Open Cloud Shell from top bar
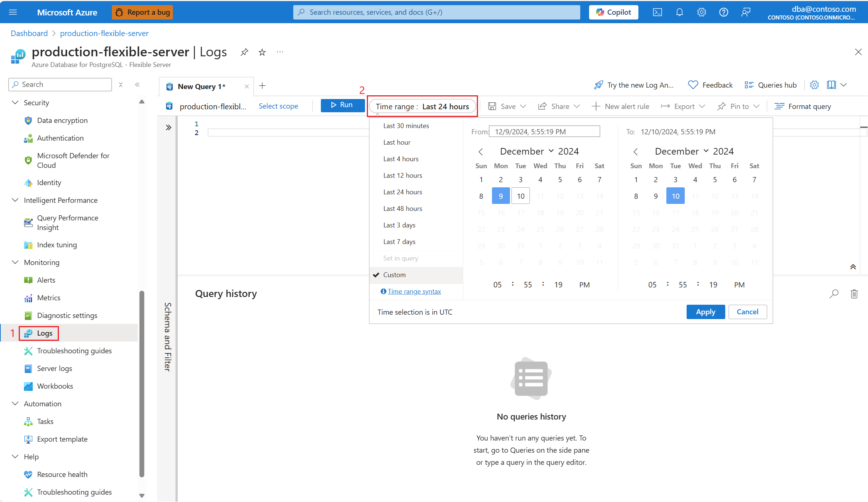 tap(658, 12)
